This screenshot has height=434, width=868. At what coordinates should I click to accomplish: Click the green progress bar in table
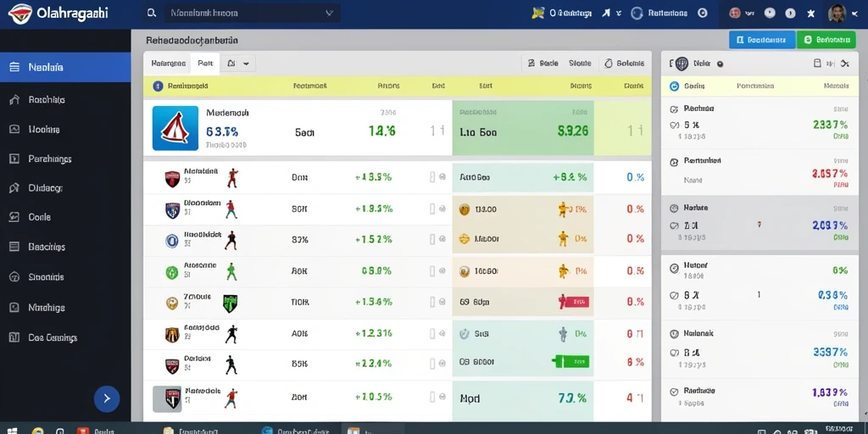570,362
